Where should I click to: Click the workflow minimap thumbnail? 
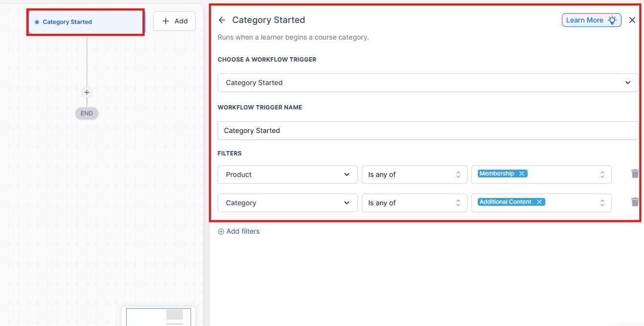point(158,316)
